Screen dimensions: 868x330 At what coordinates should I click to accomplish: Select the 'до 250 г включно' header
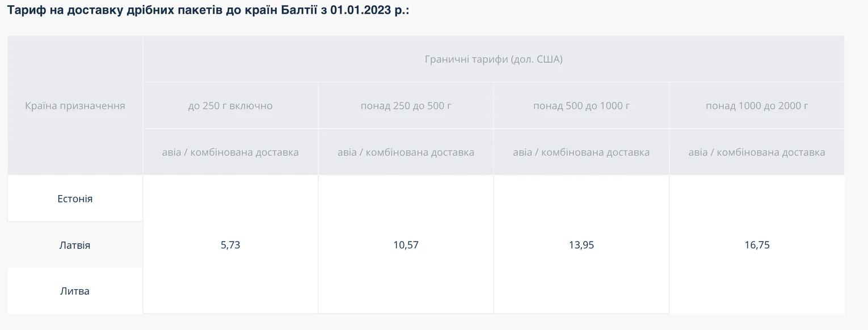pyautogui.click(x=230, y=105)
